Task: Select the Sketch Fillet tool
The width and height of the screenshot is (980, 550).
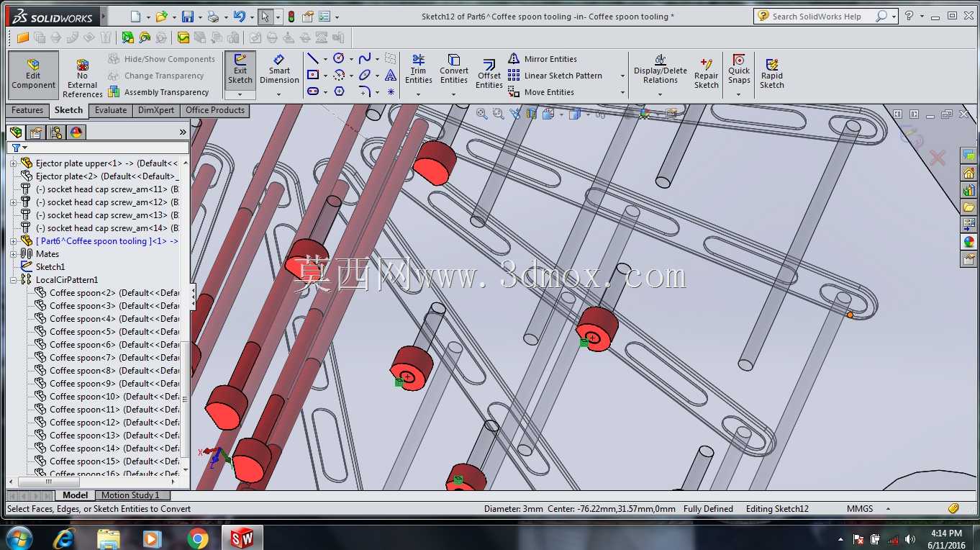Action: [364, 91]
